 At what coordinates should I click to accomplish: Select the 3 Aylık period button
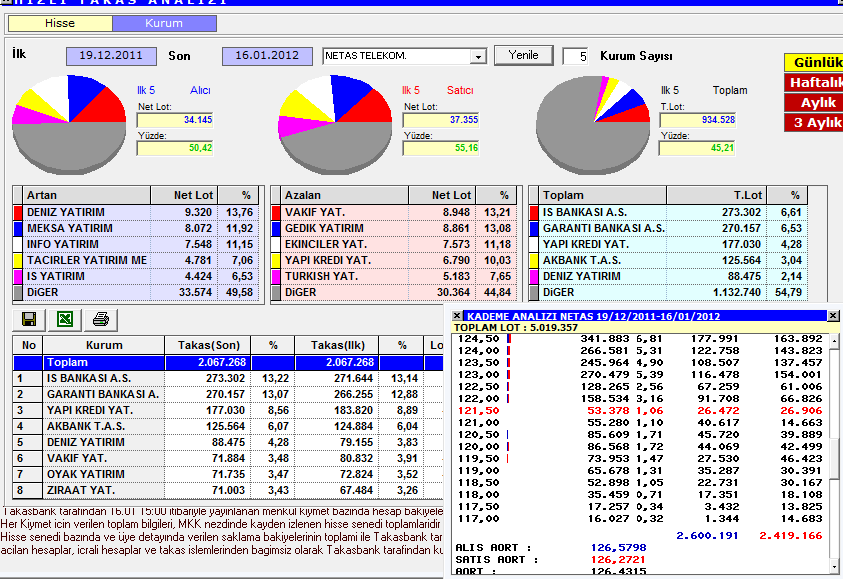pos(813,122)
